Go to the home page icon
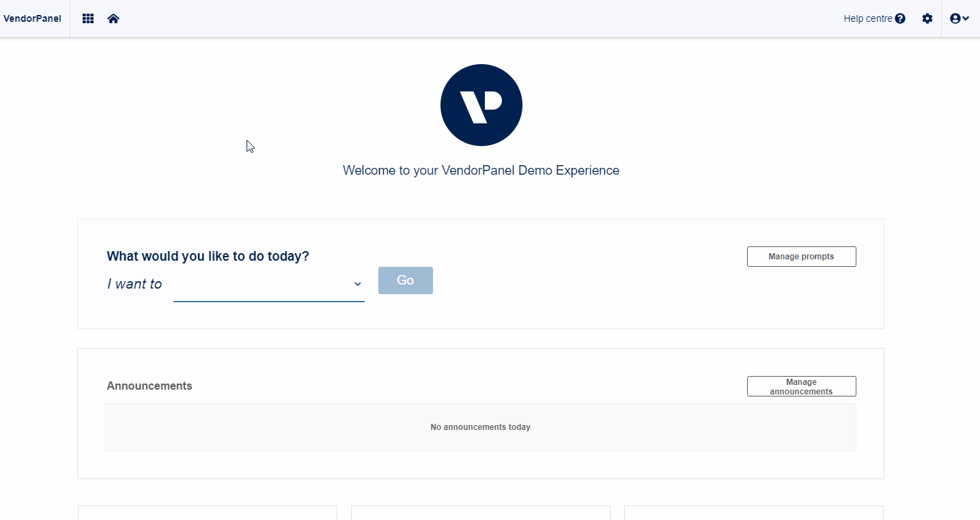The width and height of the screenshot is (980, 520). (113, 18)
